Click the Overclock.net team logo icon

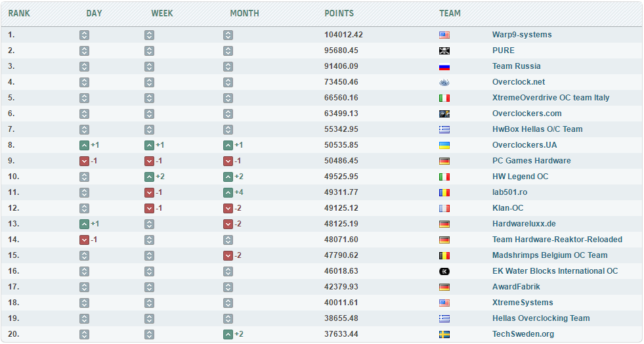click(x=444, y=82)
